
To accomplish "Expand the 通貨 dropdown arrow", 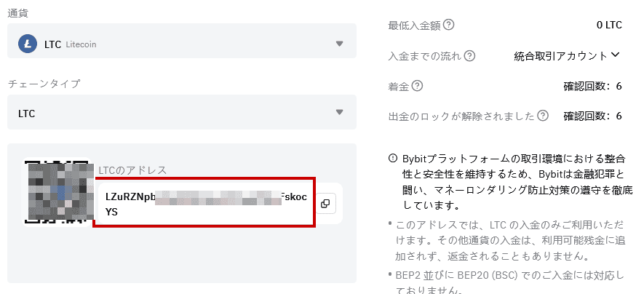I will 339,44.
